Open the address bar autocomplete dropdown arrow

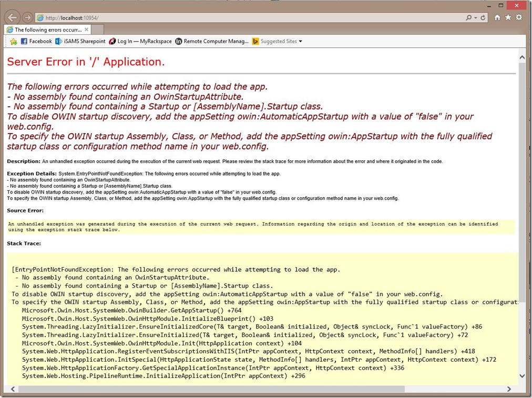point(475,18)
